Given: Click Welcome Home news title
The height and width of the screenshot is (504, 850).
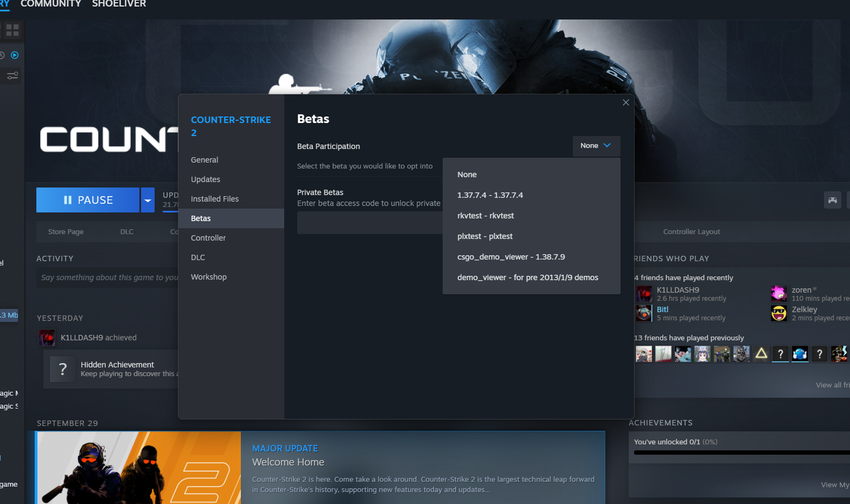Looking at the screenshot, I should pyautogui.click(x=288, y=462).
